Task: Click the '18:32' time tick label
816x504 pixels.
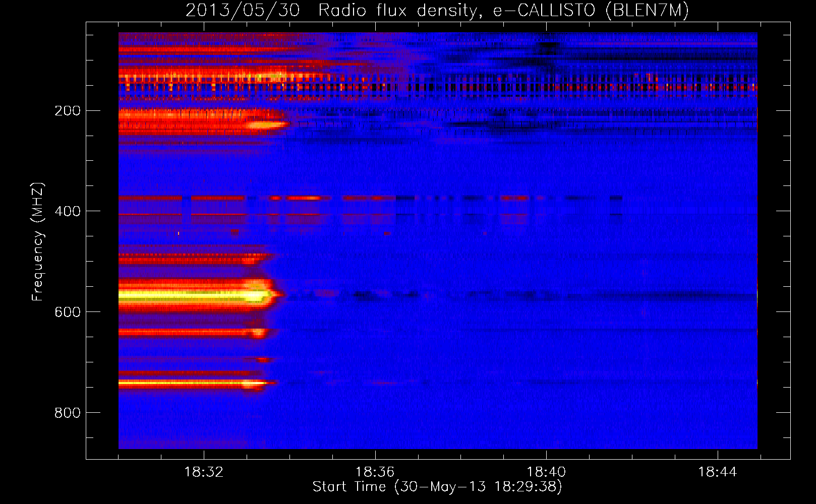Action: (x=204, y=472)
